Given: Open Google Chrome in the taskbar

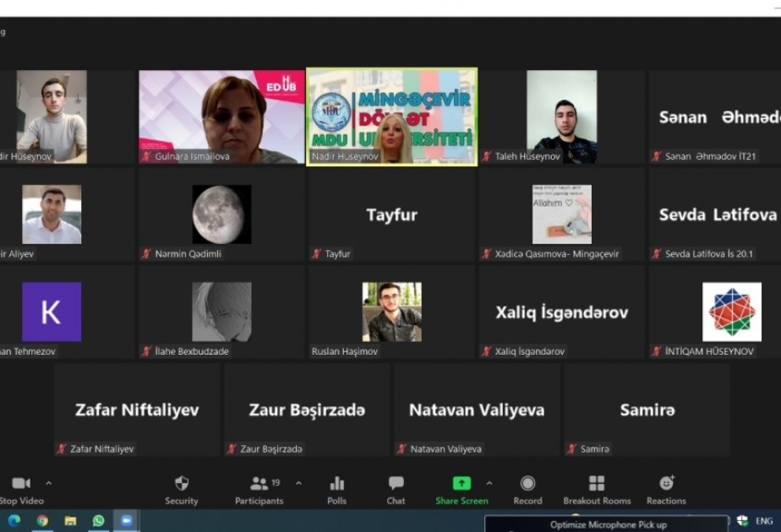Looking at the screenshot, I should coord(42,520).
